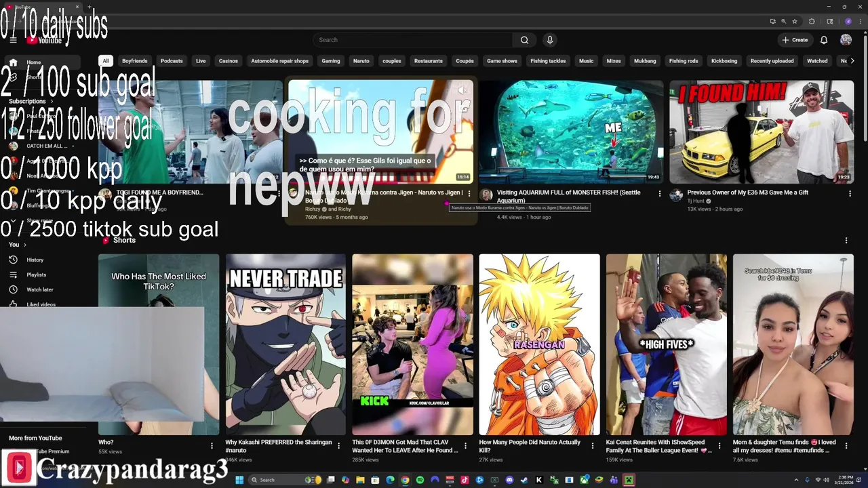868x488 pixels.
Task: Open the Chrome extensions puzzle icon
Action: (x=812, y=21)
